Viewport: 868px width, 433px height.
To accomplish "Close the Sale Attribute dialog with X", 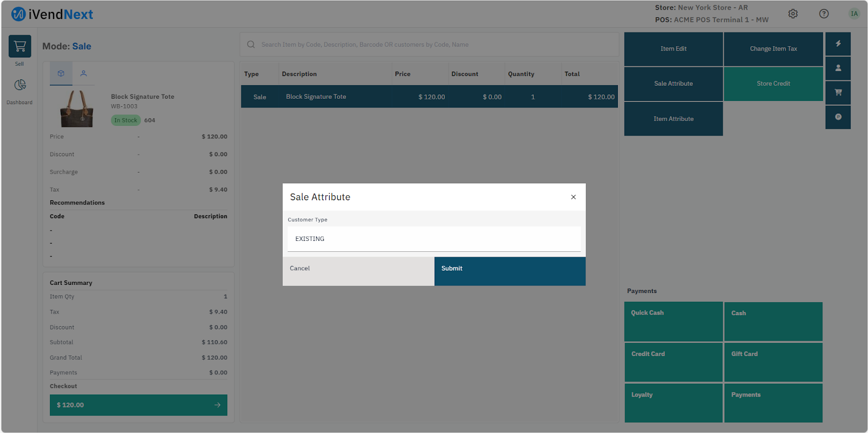I will (x=573, y=197).
